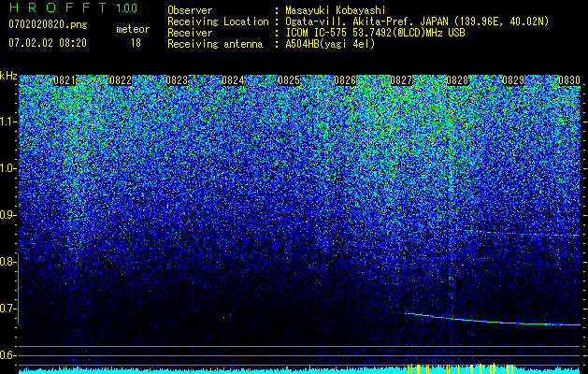Image resolution: width=588 pixels, height=374 pixels.
Task: Click the meteor count 18
Action: 136,43
